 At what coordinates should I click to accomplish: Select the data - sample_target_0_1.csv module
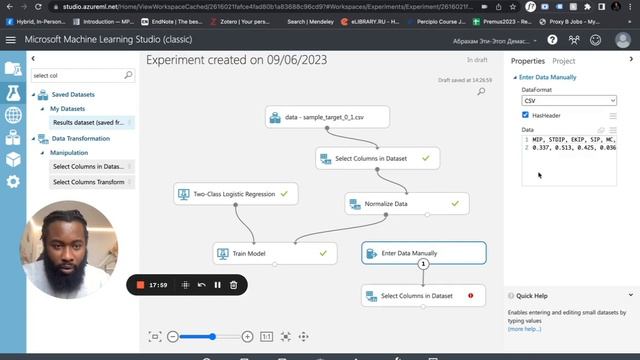point(327,117)
